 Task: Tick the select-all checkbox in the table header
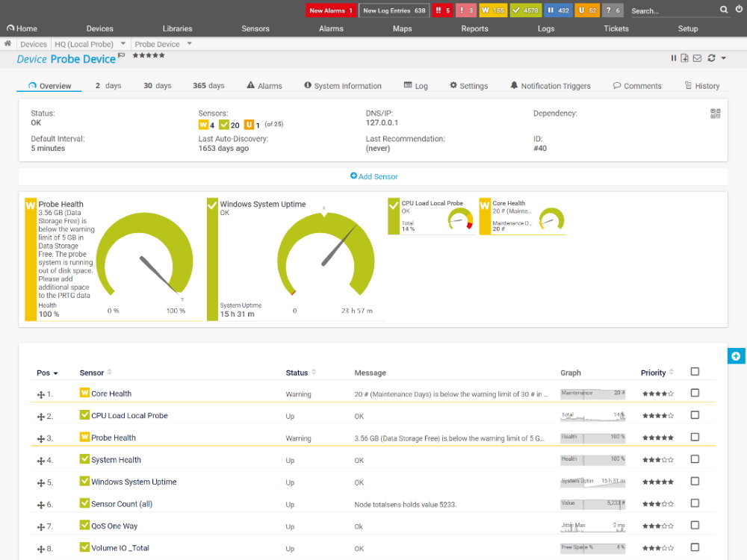click(x=695, y=373)
